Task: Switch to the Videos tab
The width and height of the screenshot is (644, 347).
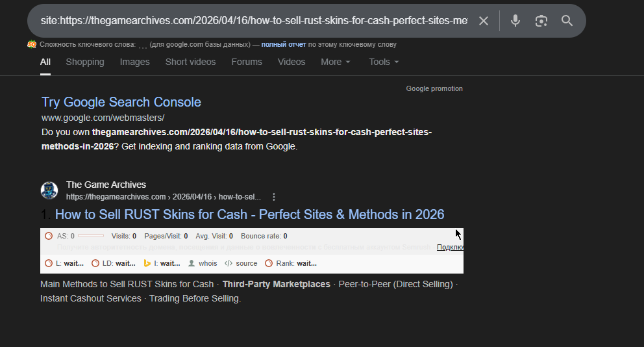Action: pos(291,62)
